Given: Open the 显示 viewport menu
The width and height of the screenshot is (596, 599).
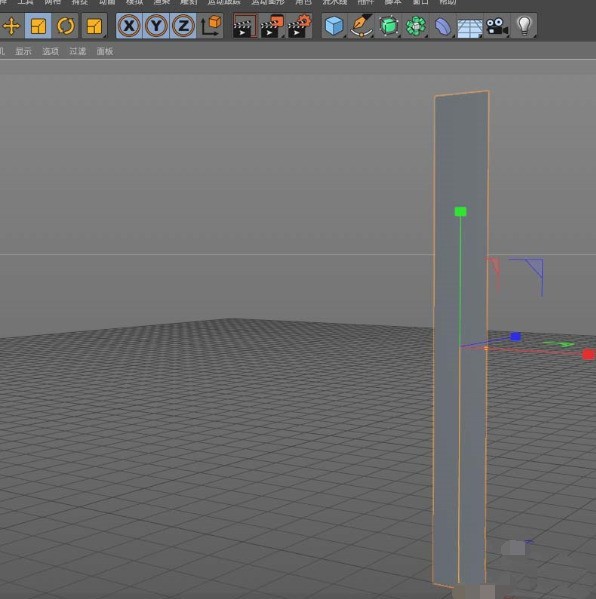Looking at the screenshot, I should [23, 51].
